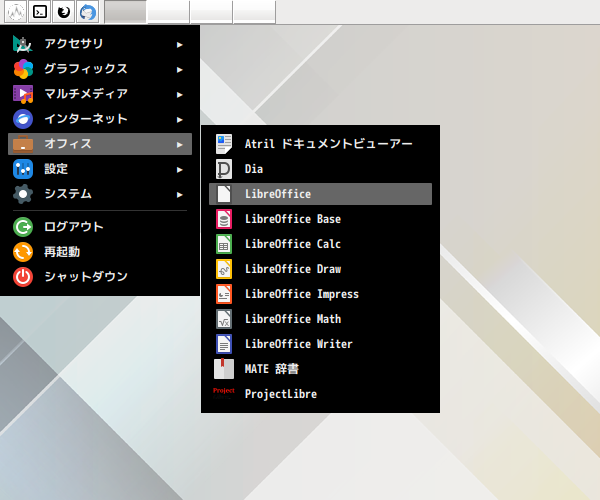Expand the マルチメディア submenu arrow
Image resolution: width=600 pixels, height=500 pixels.
179,95
